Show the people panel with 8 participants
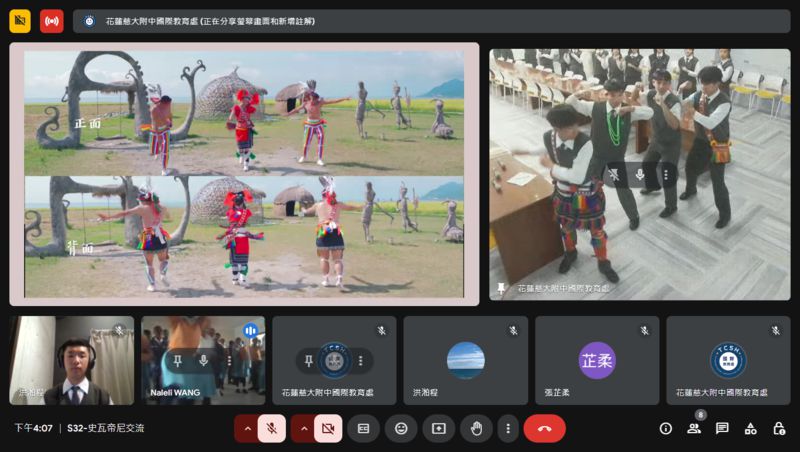 693,428
